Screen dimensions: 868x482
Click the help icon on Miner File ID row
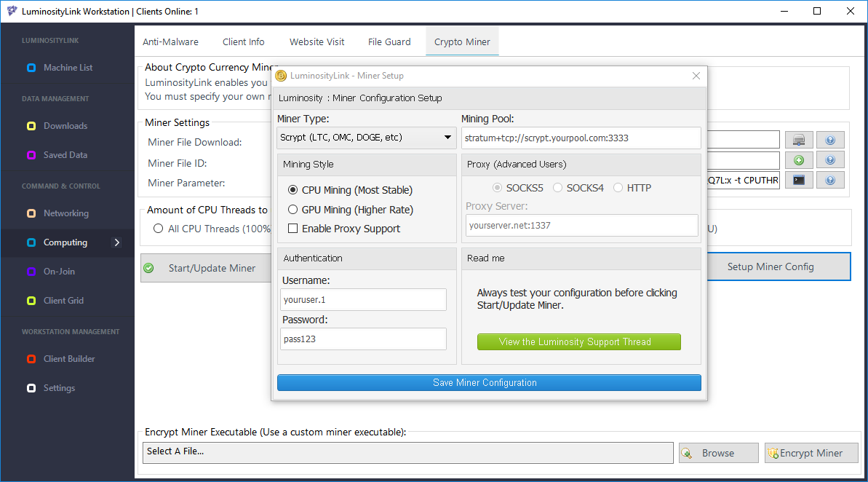(830, 160)
